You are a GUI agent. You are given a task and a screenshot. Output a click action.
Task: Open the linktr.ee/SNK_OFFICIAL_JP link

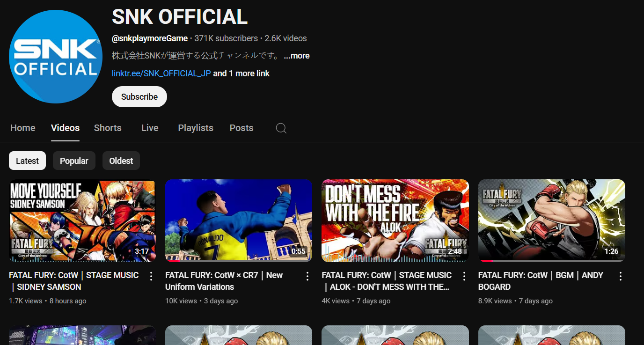coord(161,73)
